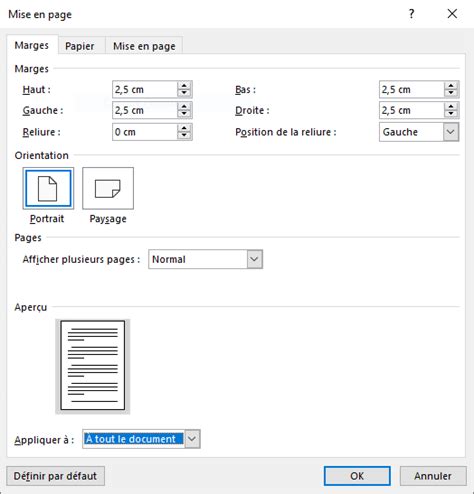
Task: Switch to the Papier tab
Action: click(80, 46)
